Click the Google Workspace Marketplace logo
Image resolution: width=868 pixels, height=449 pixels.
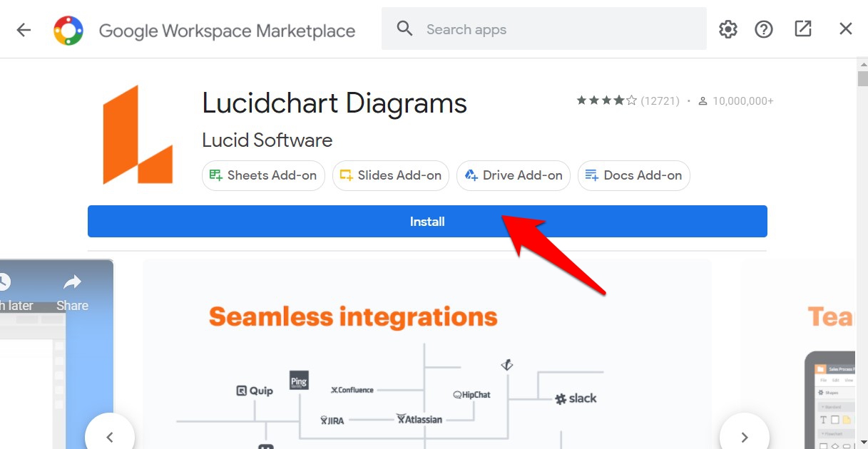pos(68,30)
